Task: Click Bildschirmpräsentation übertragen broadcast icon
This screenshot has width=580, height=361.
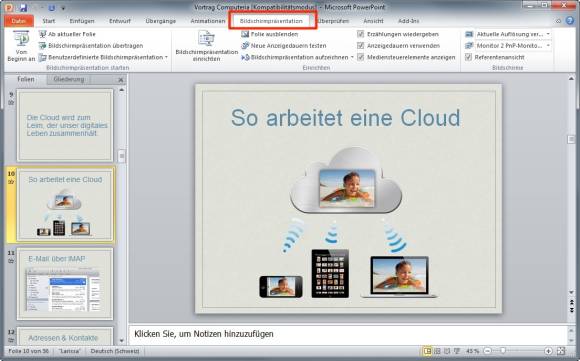Action: [x=43, y=45]
